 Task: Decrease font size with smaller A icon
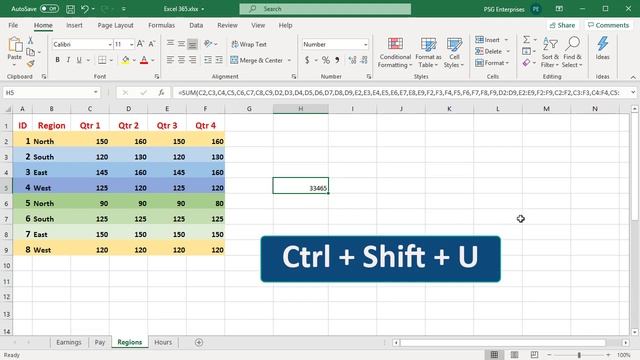tap(151, 44)
